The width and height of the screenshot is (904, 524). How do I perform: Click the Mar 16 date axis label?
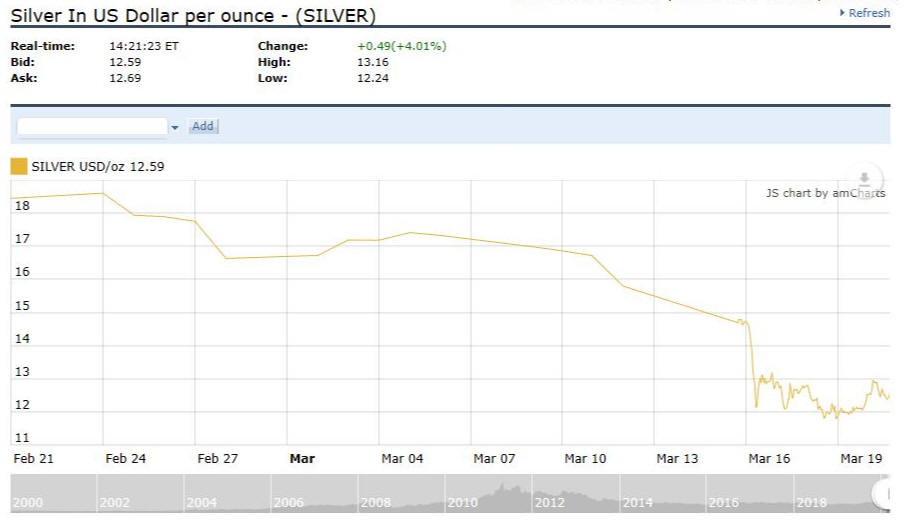(769, 459)
